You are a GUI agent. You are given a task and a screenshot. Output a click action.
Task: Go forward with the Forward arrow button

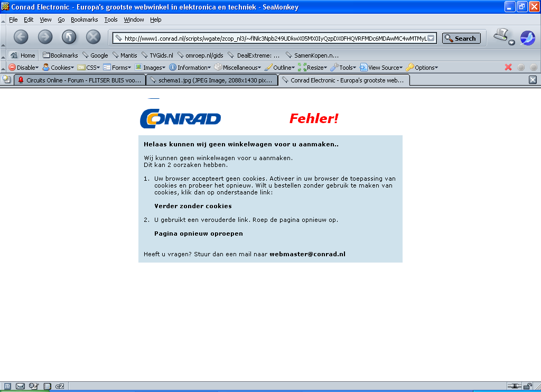(45, 37)
